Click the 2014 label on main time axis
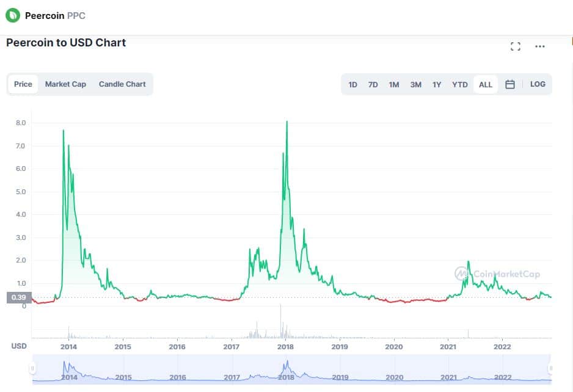This screenshot has width=573, height=392. click(x=68, y=347)
